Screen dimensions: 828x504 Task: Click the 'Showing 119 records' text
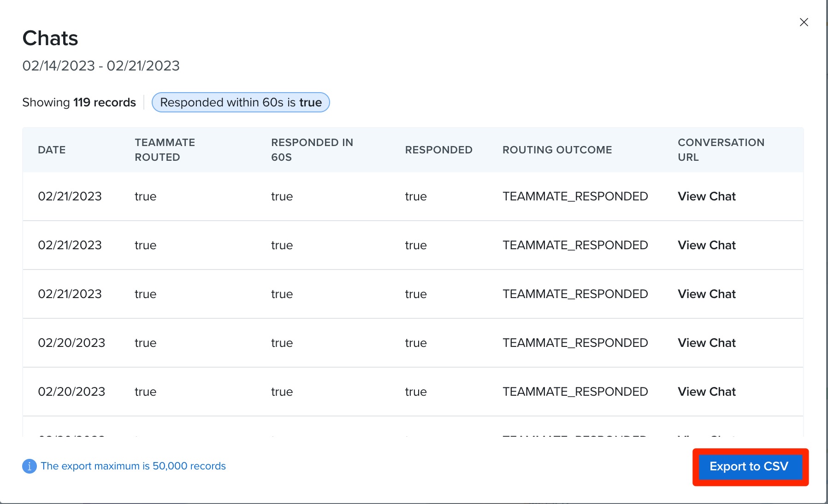[79, 102]
